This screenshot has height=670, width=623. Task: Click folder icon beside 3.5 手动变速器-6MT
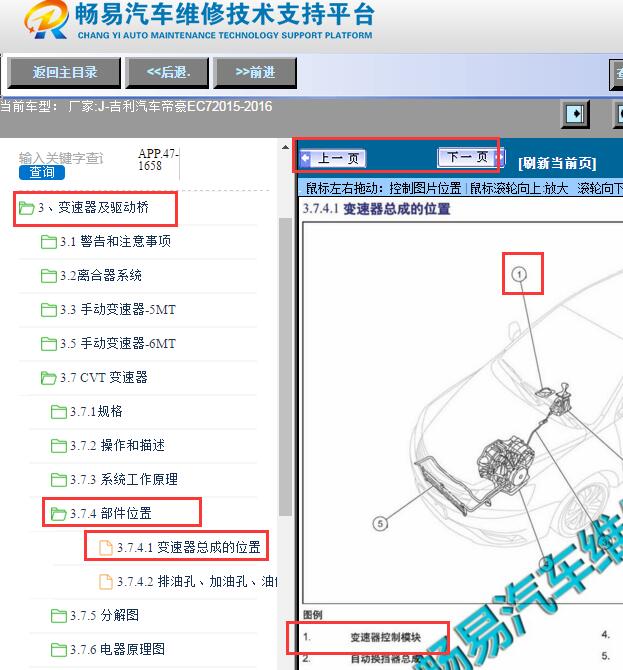tap(49, 344)
